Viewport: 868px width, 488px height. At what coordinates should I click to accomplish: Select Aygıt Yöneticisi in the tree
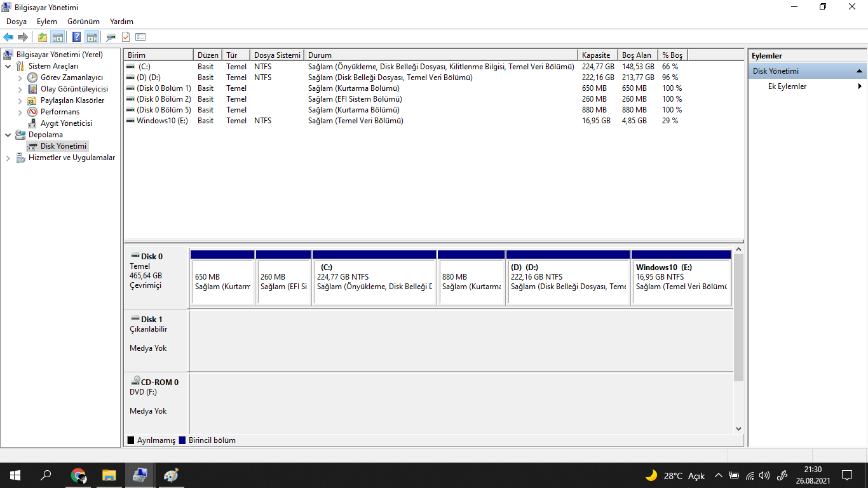[x=66, y=123]
